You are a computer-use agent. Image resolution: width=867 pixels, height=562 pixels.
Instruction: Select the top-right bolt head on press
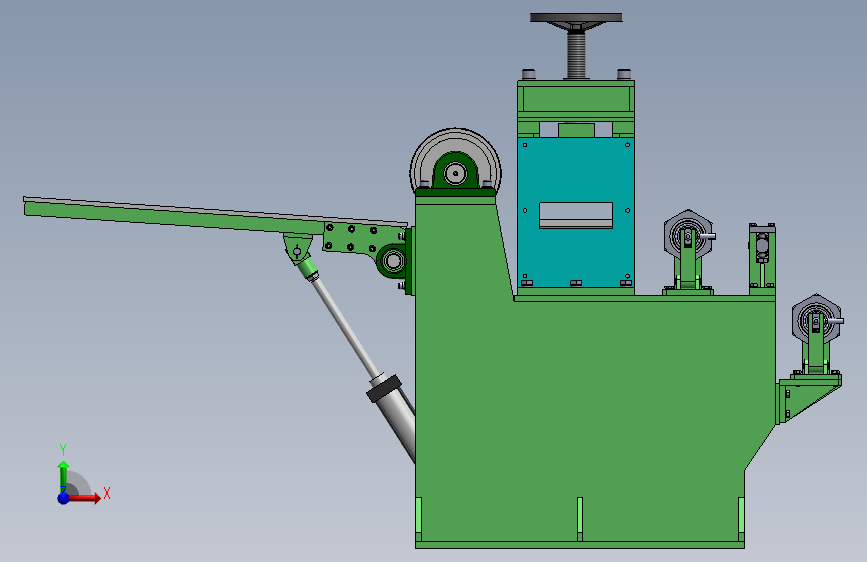tap(624, 74)
